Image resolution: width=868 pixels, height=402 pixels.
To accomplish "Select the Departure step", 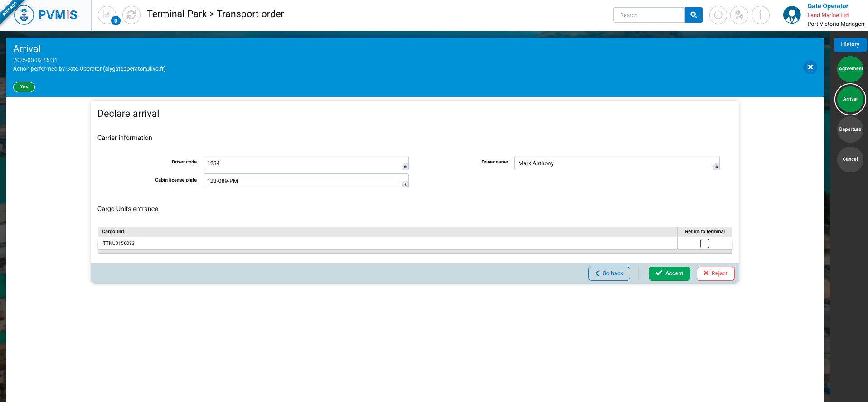I will click(x=850, y=129).
